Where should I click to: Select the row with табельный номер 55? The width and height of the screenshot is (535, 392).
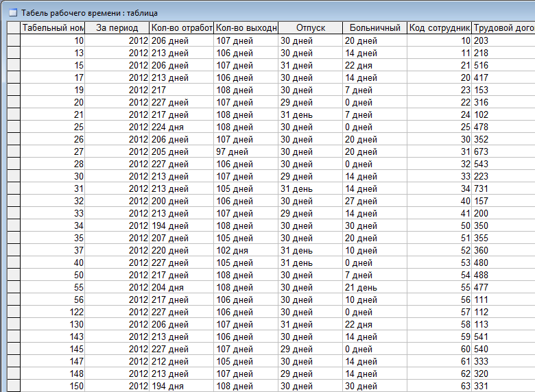pyautogui.click(x=14, y=287)
